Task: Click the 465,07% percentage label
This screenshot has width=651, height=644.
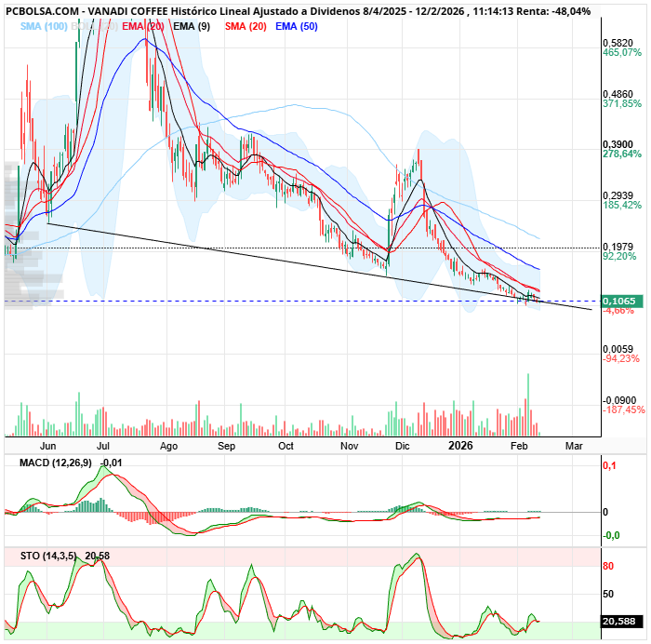Action: tap(622, 54)
